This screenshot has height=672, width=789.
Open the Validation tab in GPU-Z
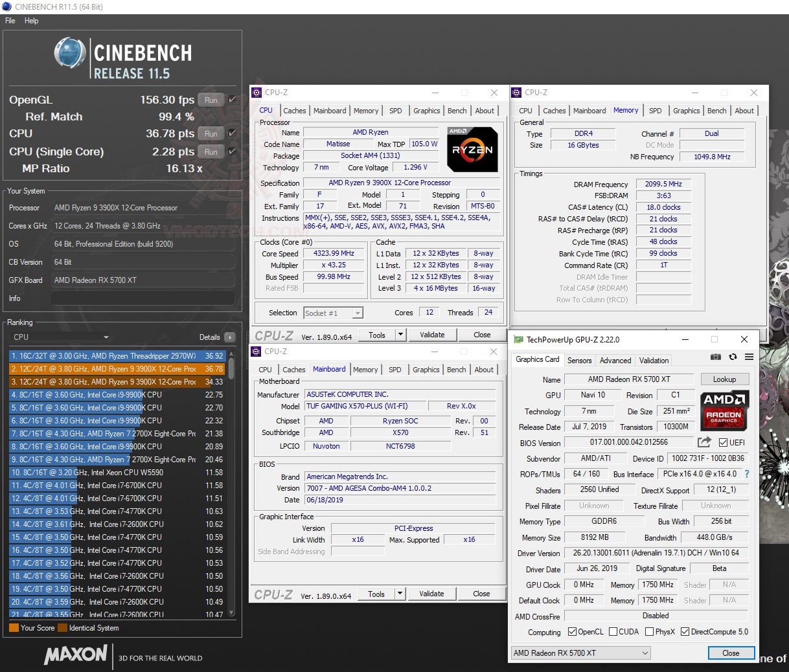(x=654, y=361)
